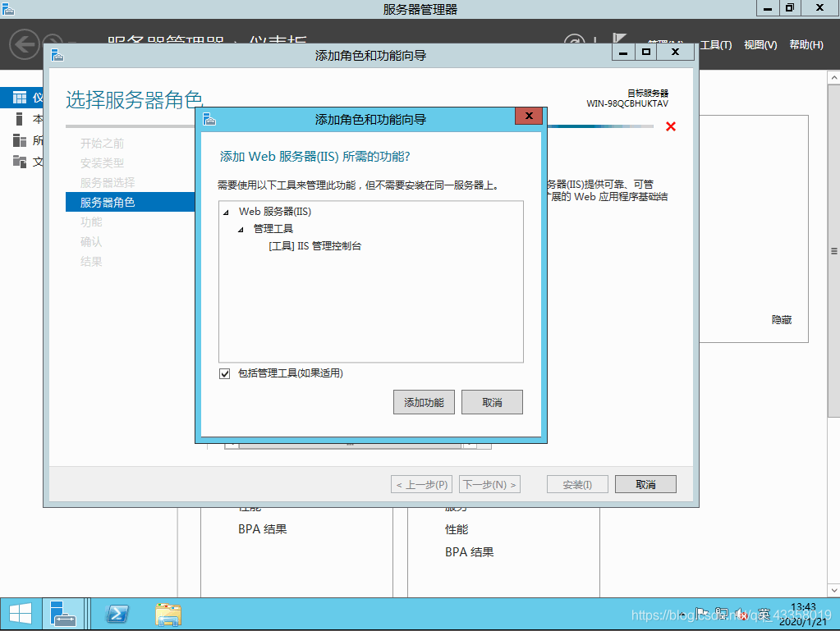Minimize the outer Add Roles wizard window
The height and width of the screenshot is (631, 840).
tap(623, 53)
